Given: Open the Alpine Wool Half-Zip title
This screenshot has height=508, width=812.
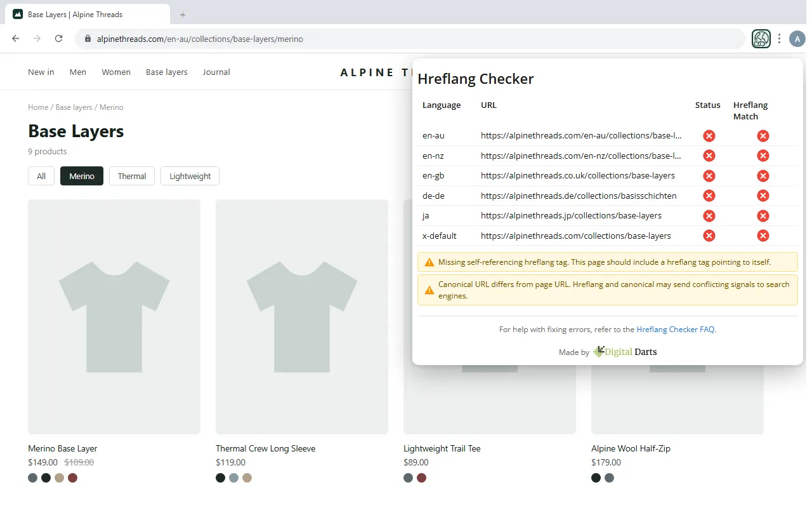Looking at the screenshot, I should [631, 448].
